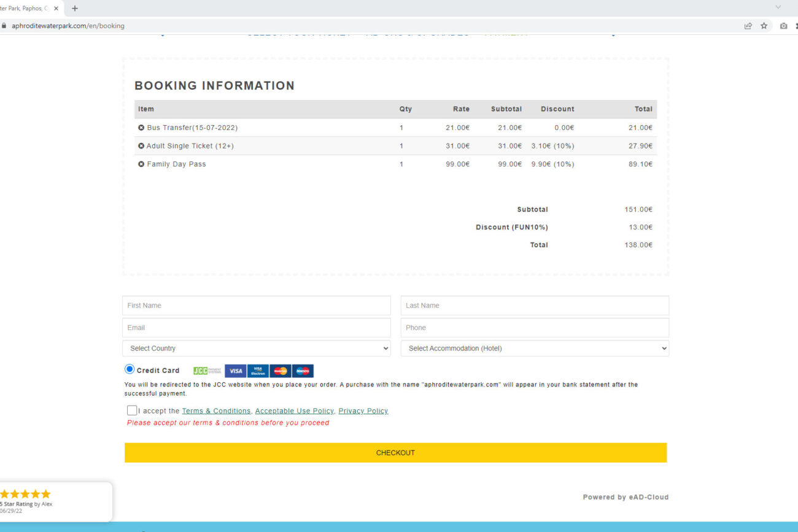Screen dimensions: 798x532
Task: Expand the Select Accommodation (Hotel) dropdown
Action: coord(535,349)
